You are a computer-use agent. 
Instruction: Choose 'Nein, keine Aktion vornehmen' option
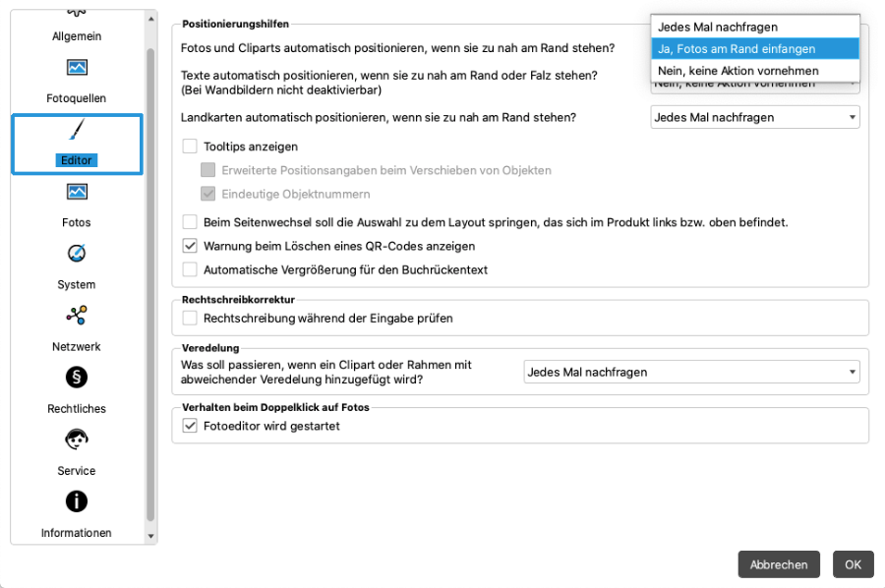(x=754, y=71)
